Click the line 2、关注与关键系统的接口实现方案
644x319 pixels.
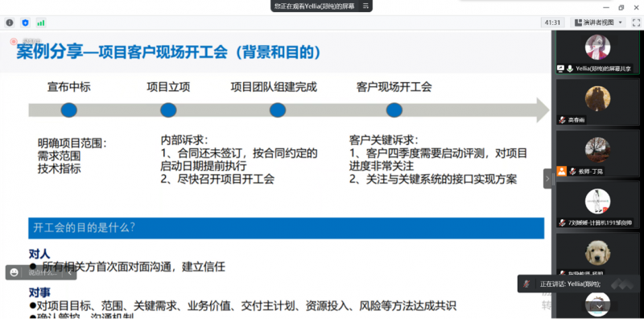(433, 179)
